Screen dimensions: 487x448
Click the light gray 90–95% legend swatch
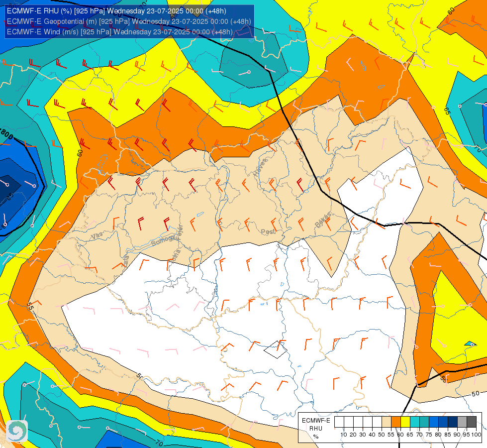pyautogui.click(x=462, y=422)
